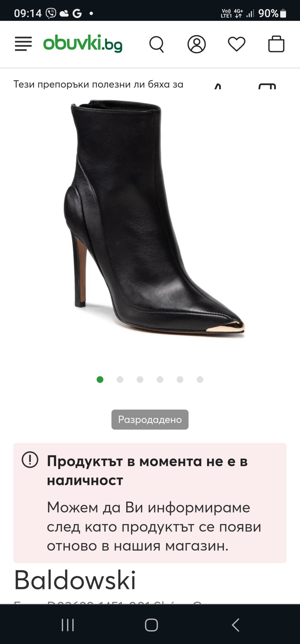The height and width of the screenshot is (644, 300).
Task: Open the search magnifier icon
Action: tap(156, 44)
